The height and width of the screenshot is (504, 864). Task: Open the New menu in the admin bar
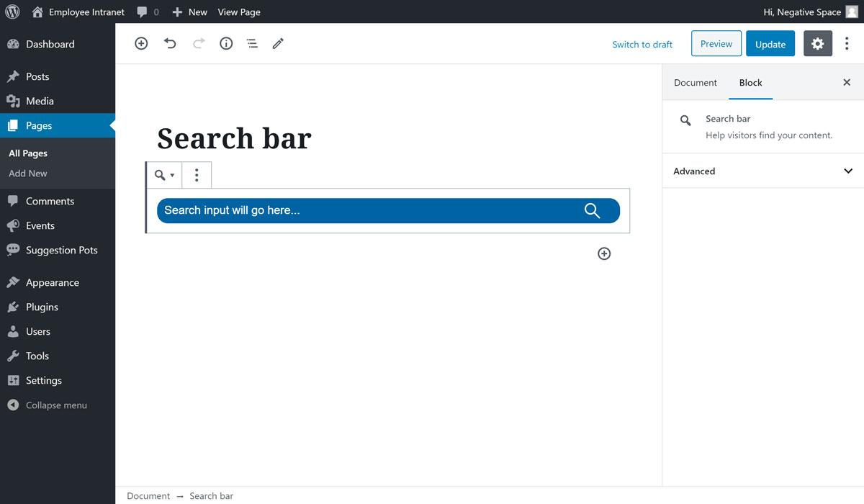189,12
